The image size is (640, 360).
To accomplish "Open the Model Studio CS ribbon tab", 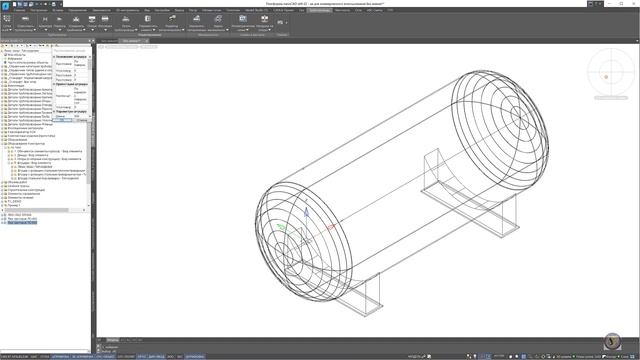I will 256,10.
